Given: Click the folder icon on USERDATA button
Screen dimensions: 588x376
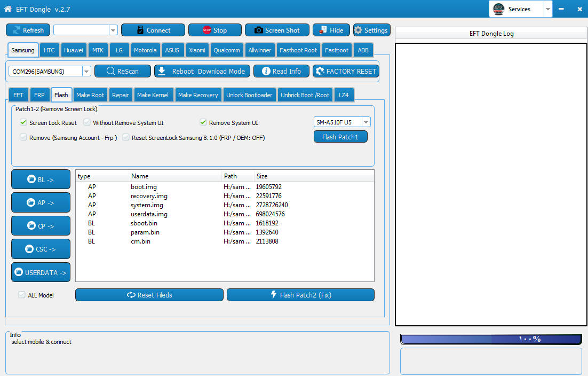Looking at the screenshot, I should (18, 272).
